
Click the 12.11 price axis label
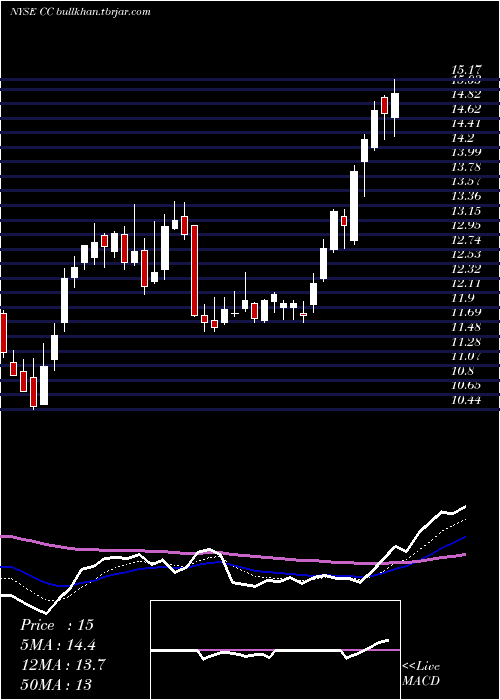(466, 283)
